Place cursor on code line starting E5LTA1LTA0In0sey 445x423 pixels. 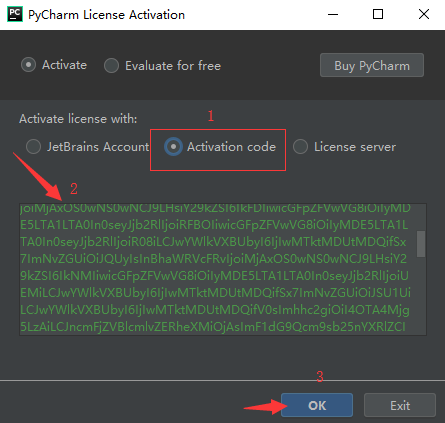coord(214,225)
